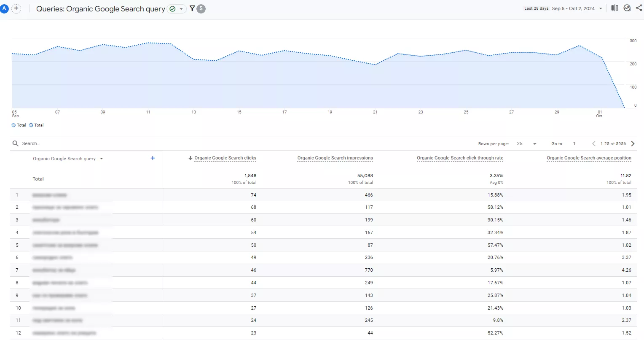
Task: Toggle second Total series in chart legend
Action: pos(36,125)
